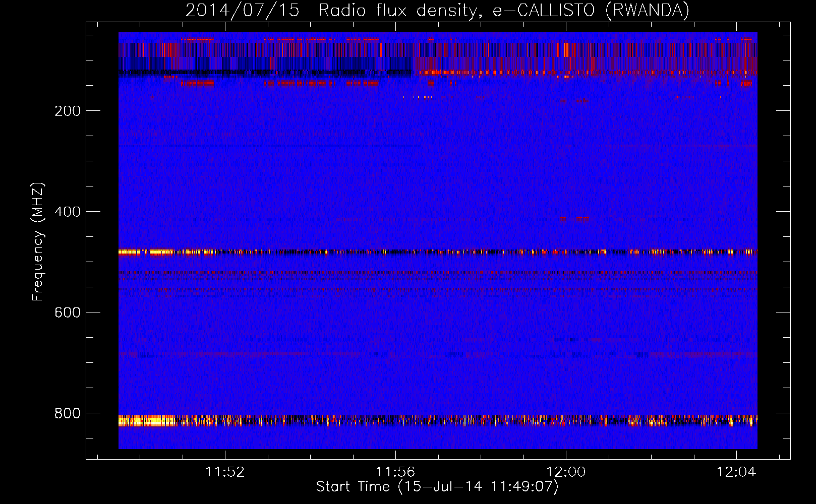This screenshot has height=504, width=816.
Task: Click the 11:56 time tick label
Action: [395, 472]
